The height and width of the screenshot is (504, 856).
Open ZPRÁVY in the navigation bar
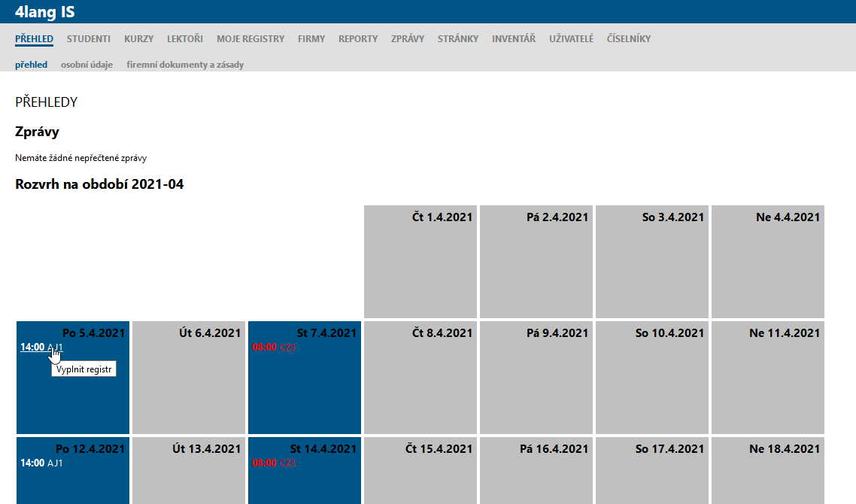tap(408, 39)
